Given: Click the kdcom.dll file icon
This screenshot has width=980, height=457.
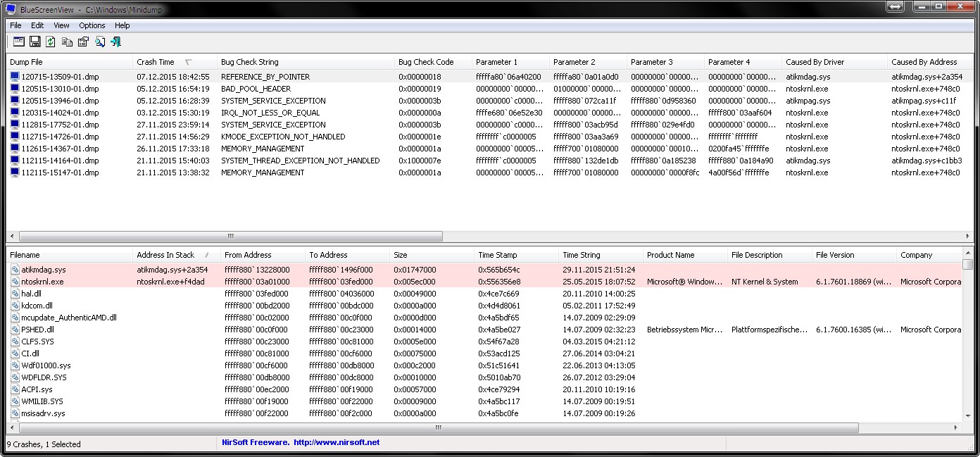Looking at the screenshot, I should tap(15, 306).
